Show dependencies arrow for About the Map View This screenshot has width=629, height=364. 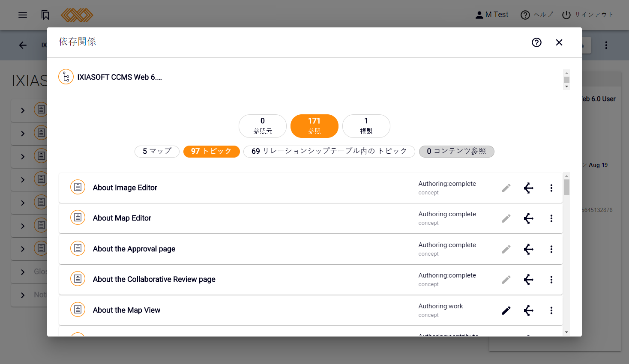click(529, 310)
